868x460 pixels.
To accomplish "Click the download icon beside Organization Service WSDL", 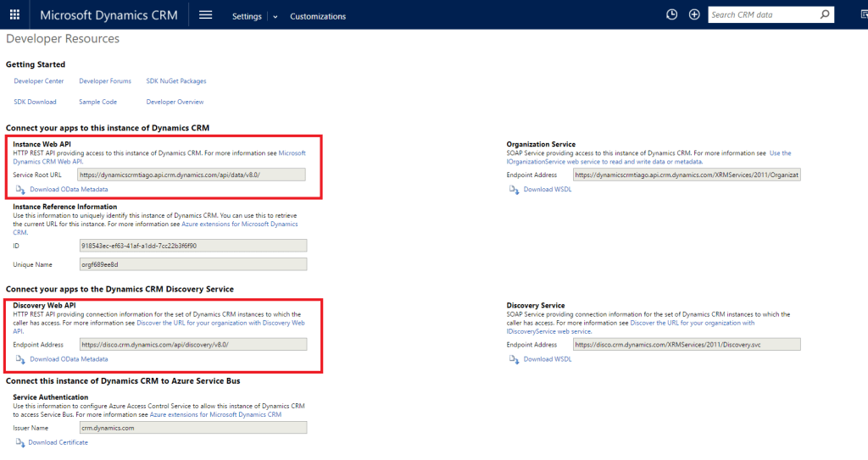I will [513, 189].
